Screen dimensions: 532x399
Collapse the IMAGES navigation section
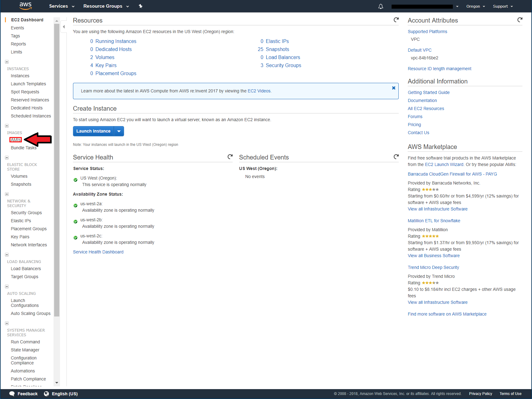click(x=7, y=126)
